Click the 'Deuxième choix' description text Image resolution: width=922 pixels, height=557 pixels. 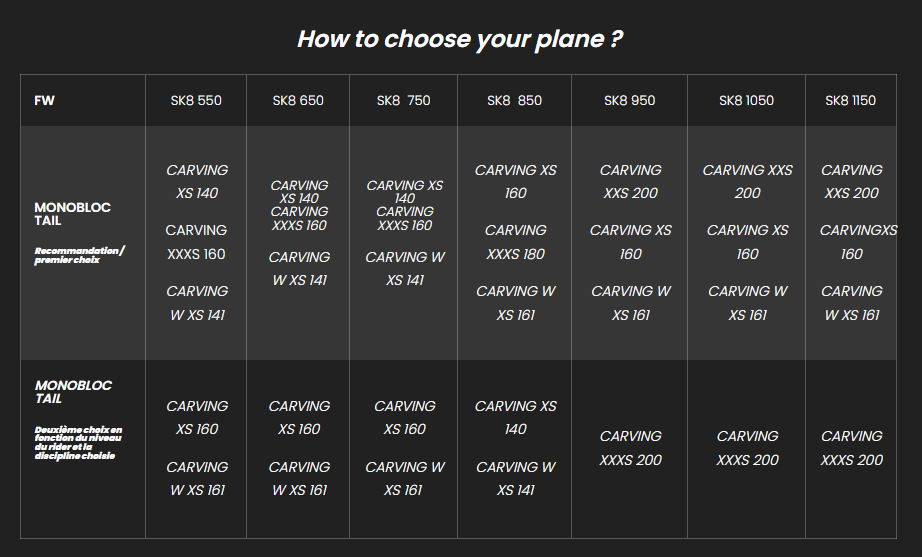tap(78, 443)
